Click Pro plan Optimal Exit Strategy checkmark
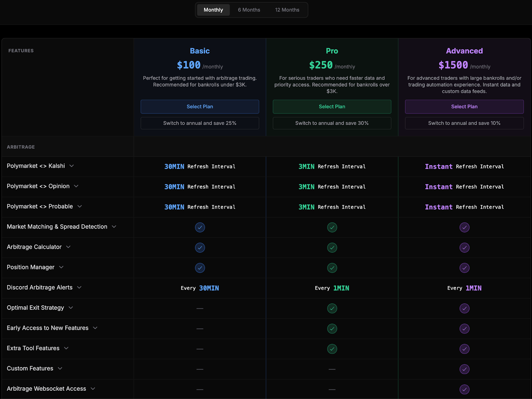The width and height of the screenshot is (532, 399). point(332,308)
